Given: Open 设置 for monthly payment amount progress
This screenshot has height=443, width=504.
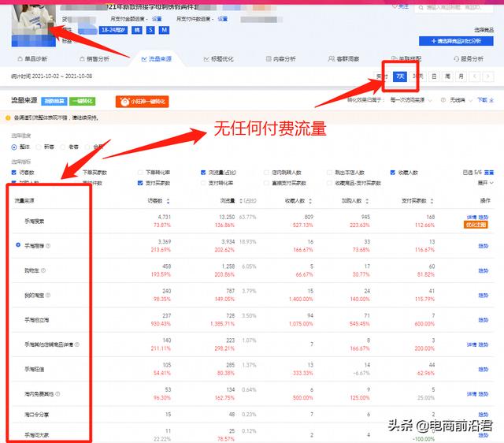Looking at the screenshot, I should pyautogui.click(x=157, y=19).
